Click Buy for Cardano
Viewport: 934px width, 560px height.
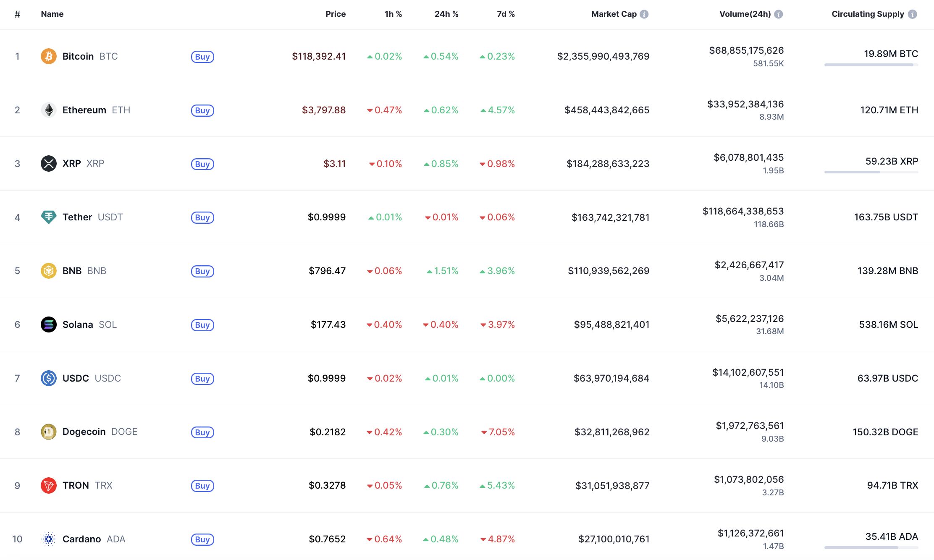[x=202, y=539]
